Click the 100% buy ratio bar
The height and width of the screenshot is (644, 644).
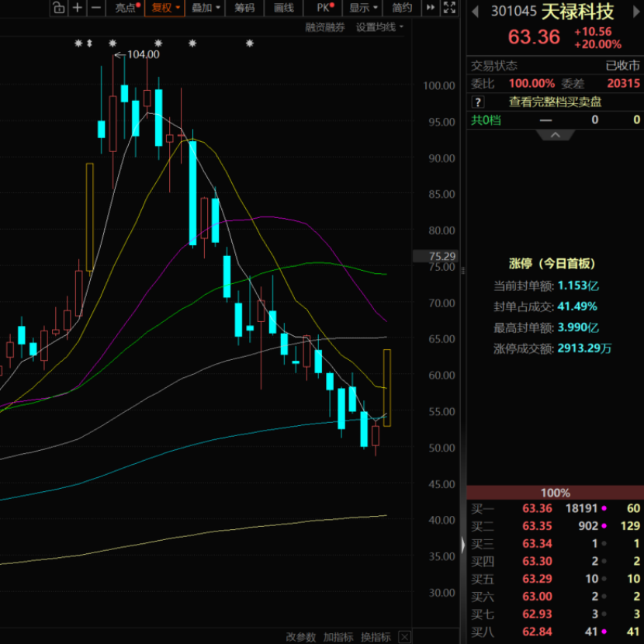(x=556, y=493)
